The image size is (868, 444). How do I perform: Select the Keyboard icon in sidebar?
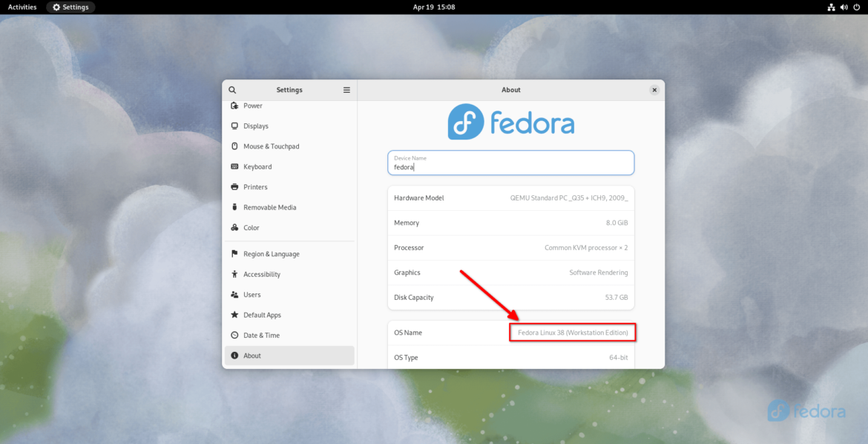[234, 167]
